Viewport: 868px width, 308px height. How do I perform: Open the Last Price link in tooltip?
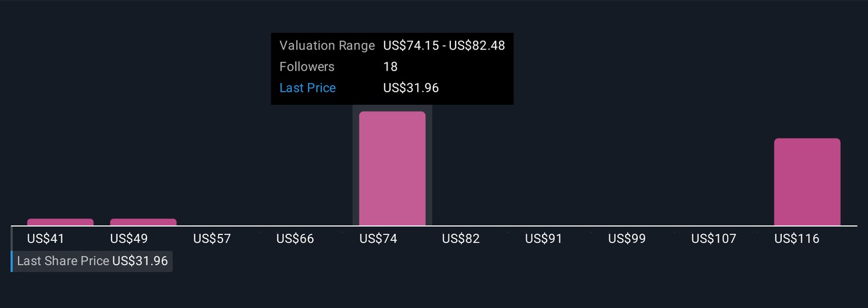(307, 88)
